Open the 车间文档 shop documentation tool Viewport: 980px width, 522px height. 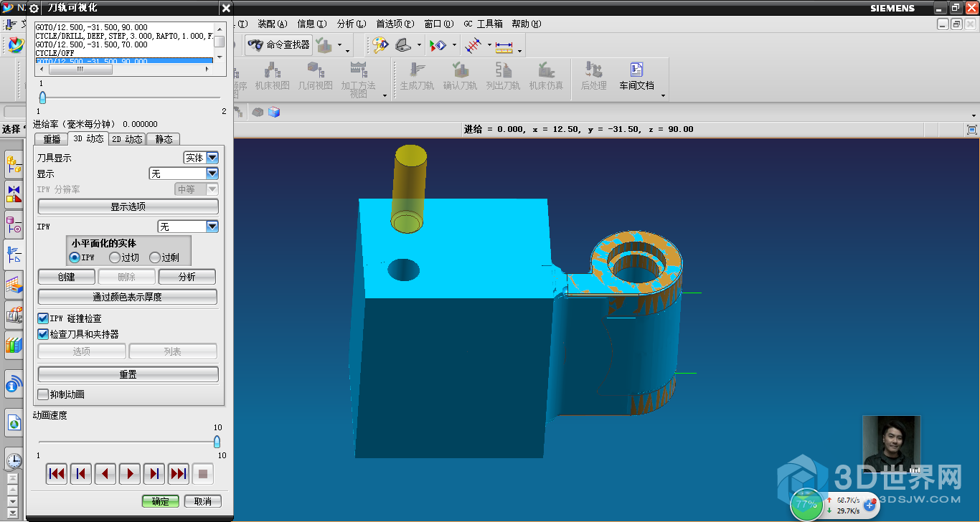pyautogui.click(x=636, y=77)
